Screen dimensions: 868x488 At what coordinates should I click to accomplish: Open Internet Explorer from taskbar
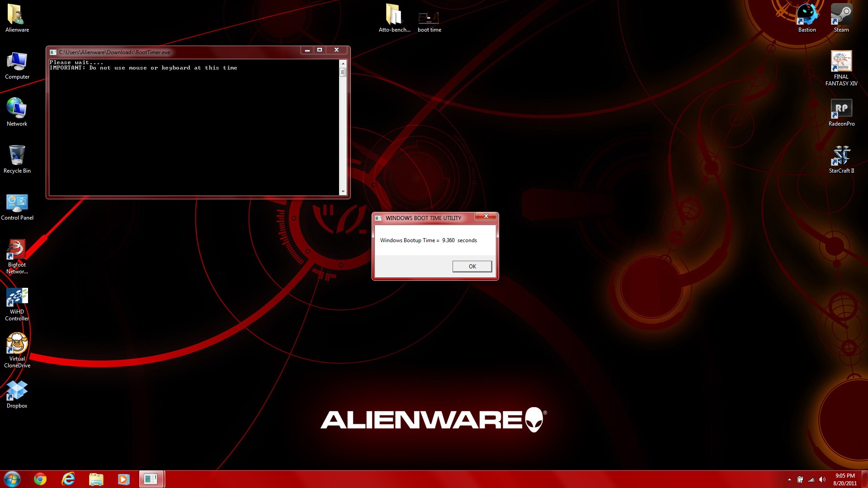[68, 479]
